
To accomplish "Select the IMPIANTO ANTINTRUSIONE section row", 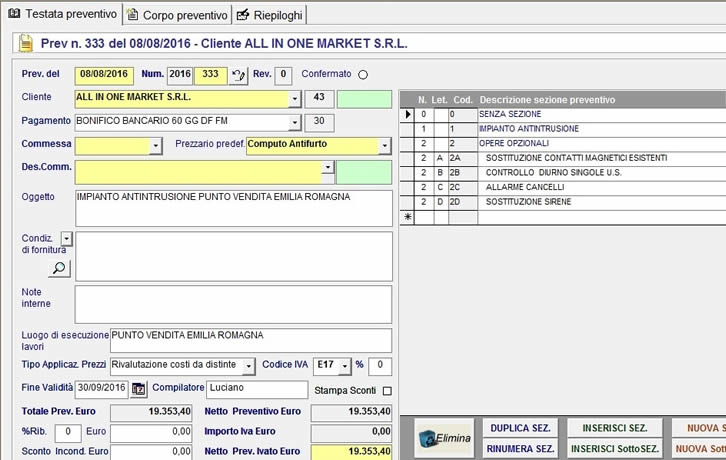I will coord(563,129).
